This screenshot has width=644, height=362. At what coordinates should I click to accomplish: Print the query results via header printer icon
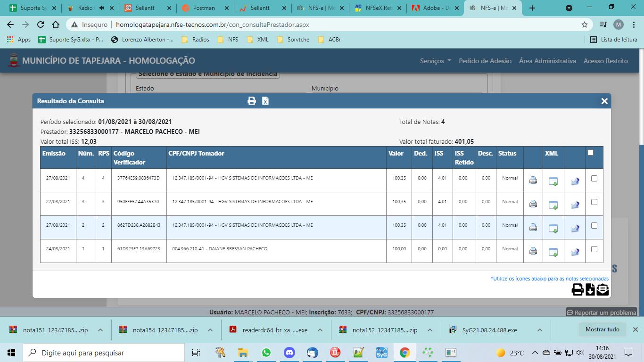click(252, 101)
